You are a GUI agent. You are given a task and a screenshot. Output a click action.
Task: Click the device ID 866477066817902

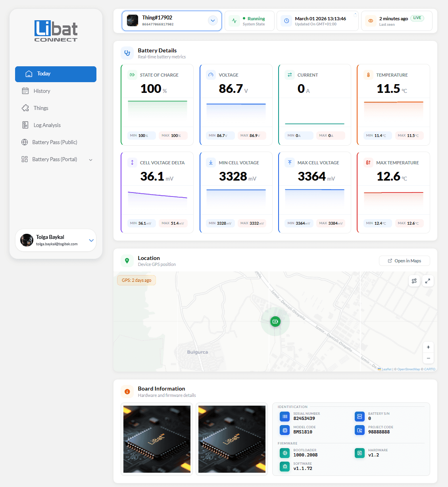[158, 25]
